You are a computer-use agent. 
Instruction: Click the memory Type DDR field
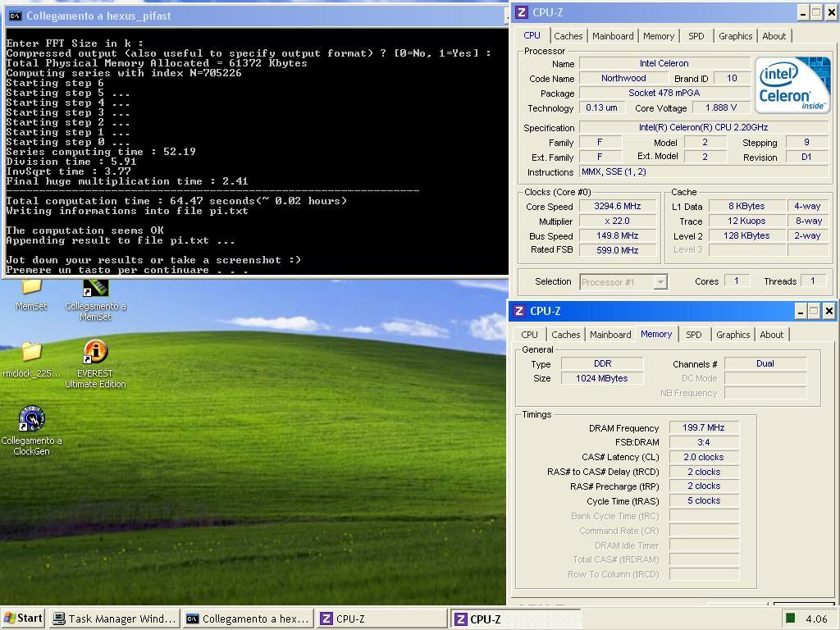point(601,363)
